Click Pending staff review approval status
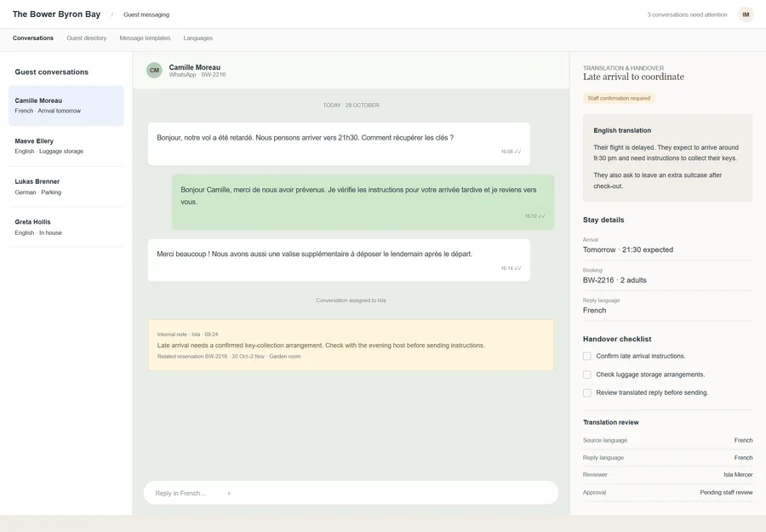The image size is (766, 532). click(x=726, y=493)
